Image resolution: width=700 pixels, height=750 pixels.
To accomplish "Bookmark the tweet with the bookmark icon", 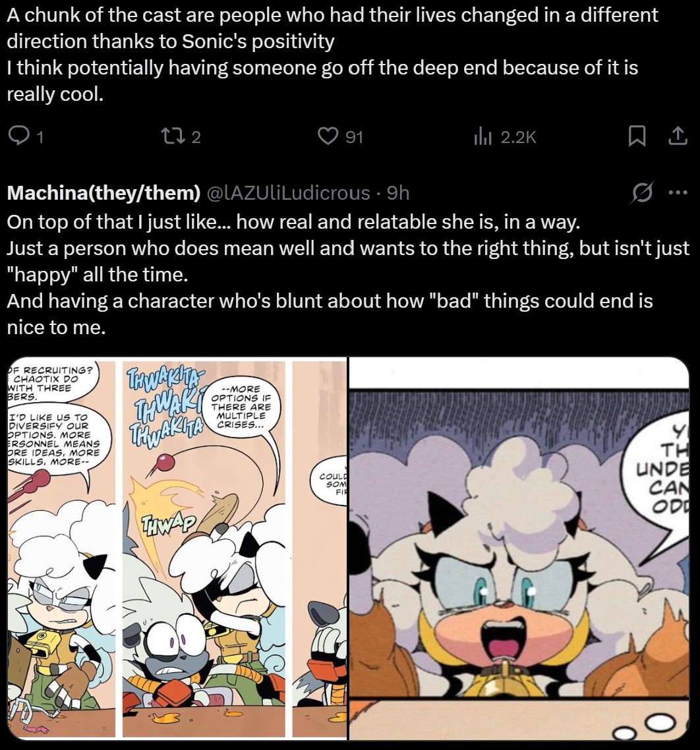I will [x=637, y=137].
